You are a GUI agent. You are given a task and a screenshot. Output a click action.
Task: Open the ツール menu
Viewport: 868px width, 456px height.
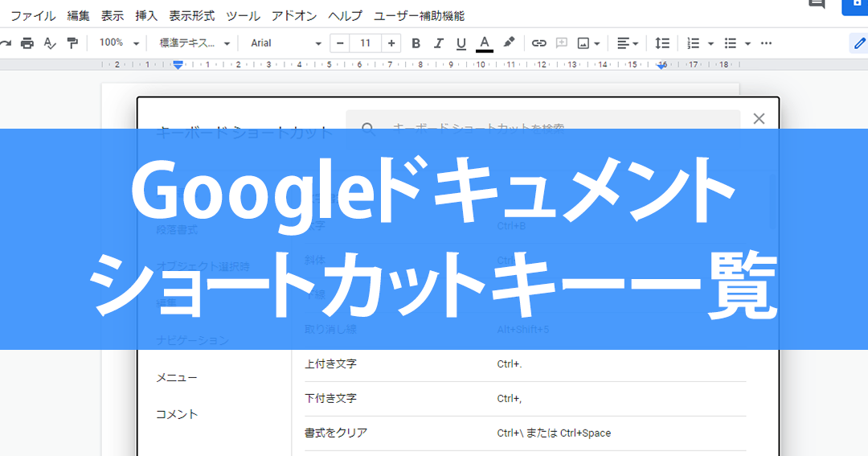pyautogui.click(x=243, y=16)
